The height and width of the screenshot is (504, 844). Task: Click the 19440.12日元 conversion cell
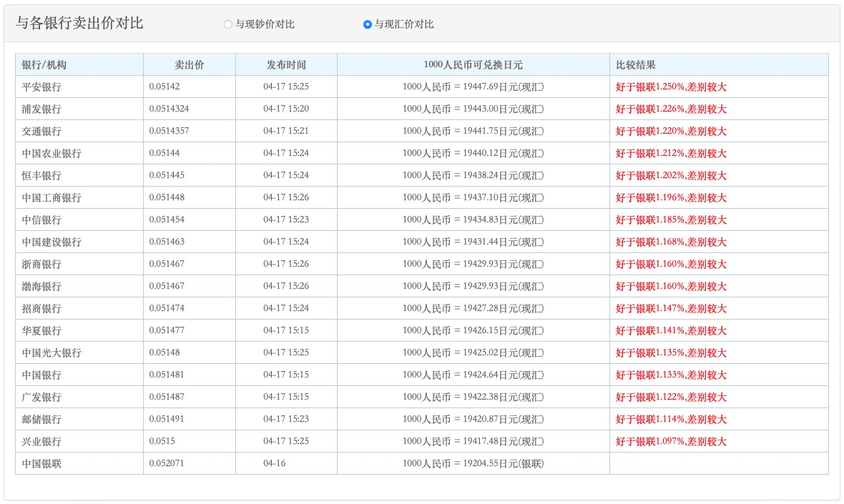coord(473,153)
